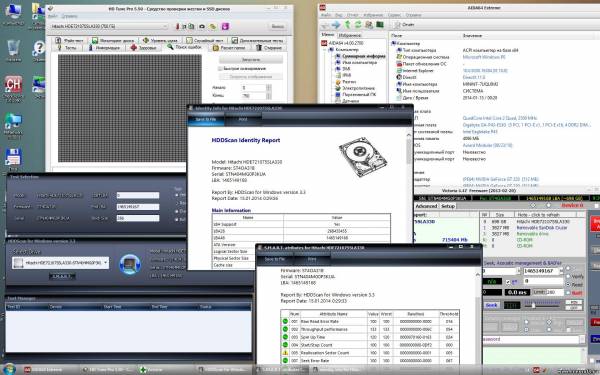600x375 pixels.
Task: Click the Seek button in Victoria
Action: click(491, 305)
